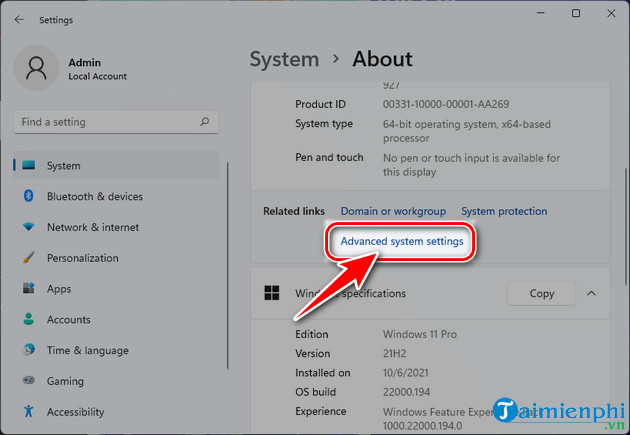The image size is (630, 435).
Task: Select the Personalization paintbrush icon
Action: (x=29, y=257)
